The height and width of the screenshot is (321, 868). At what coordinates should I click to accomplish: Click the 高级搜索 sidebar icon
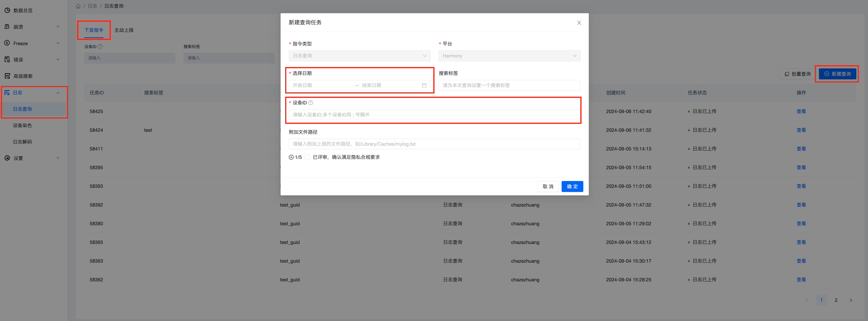(x=7, y=76)
